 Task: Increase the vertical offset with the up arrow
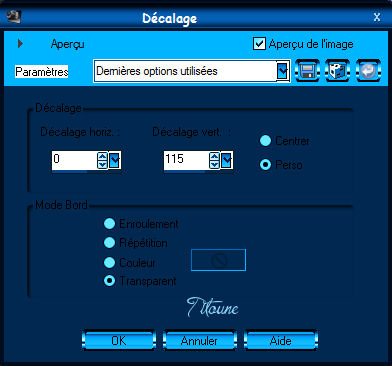click(x=215, y=156)
